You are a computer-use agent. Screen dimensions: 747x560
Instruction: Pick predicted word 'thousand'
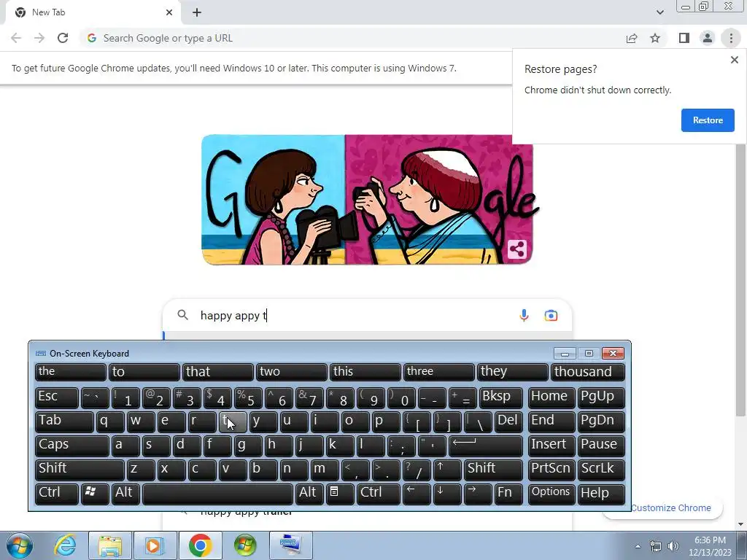[588, 372]
